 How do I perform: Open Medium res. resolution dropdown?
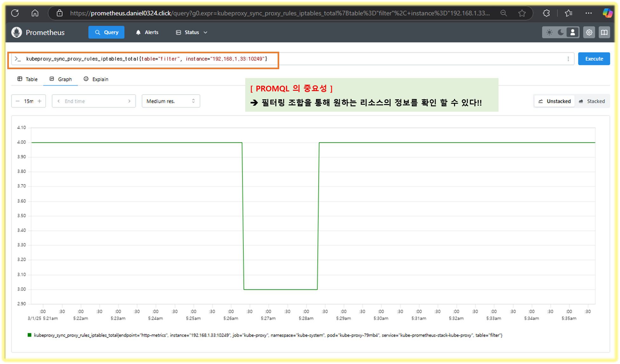pos(171,101)
